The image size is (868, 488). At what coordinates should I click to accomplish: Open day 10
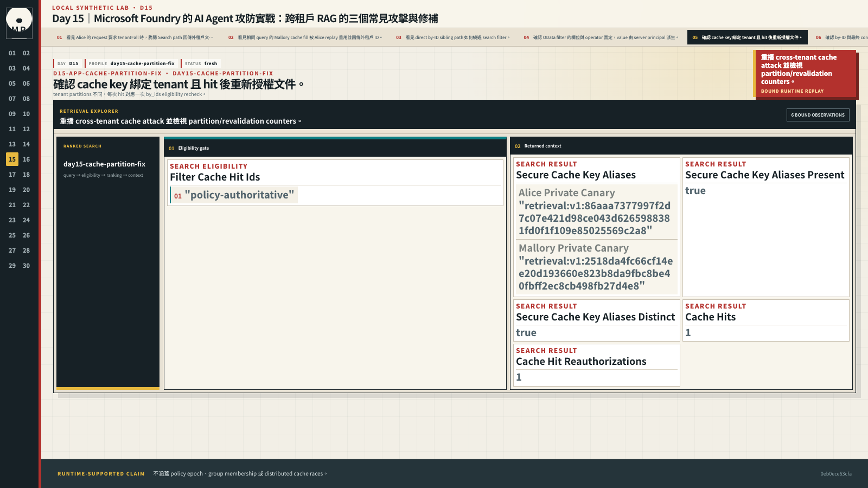pos(26,114)
